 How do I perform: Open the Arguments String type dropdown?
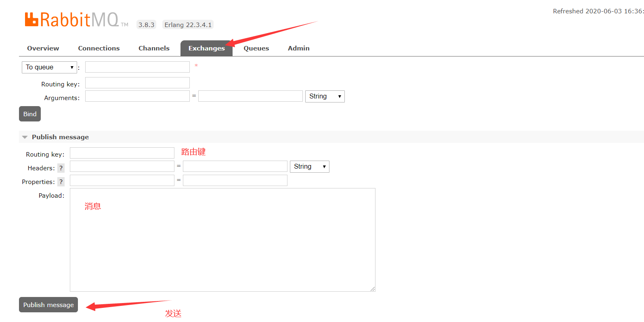coord(325,96)
